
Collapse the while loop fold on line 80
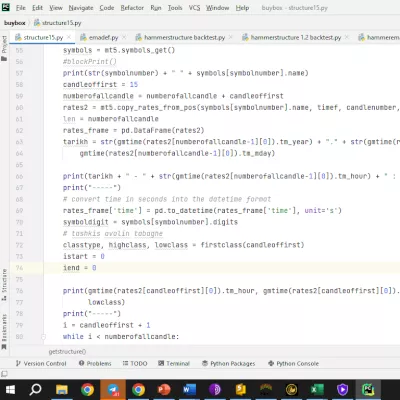[43, 337]
